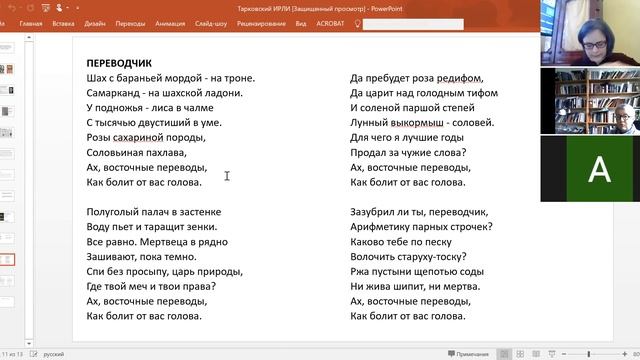Click the heading ПЕРЕВОДЧИК on the slide
This screenshot has width=640, height=360.
tap(119, 63)
